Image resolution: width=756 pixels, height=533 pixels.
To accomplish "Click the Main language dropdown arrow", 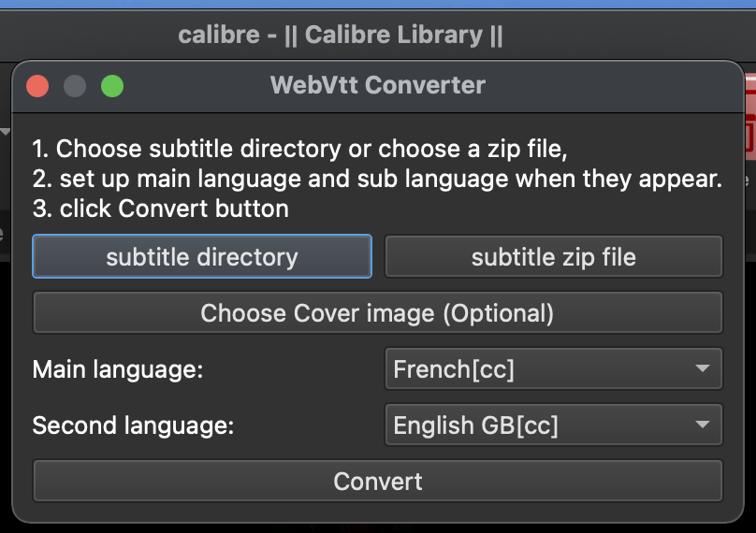I will [x=703, y=369].
